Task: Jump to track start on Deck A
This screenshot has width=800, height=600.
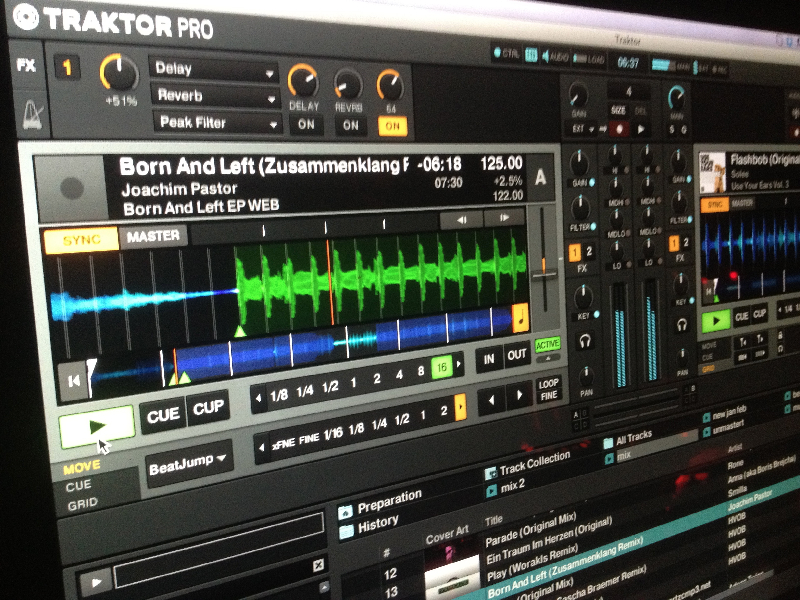Action: click(x=72, y=381)
